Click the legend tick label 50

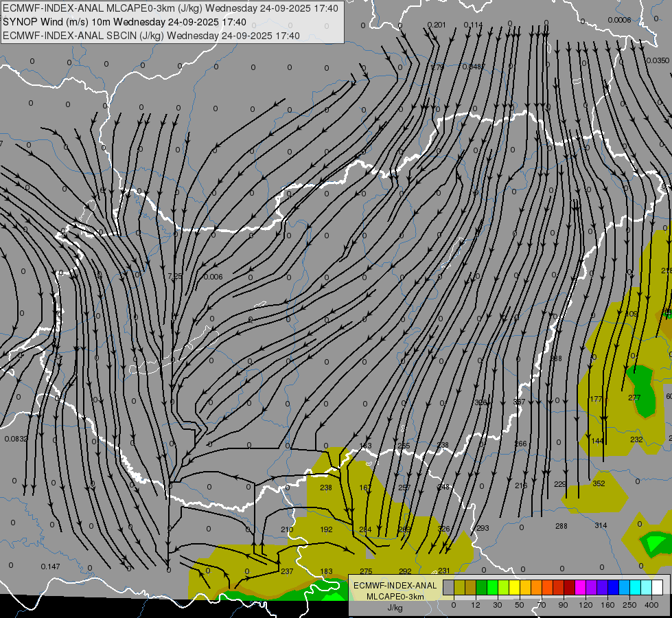(520, 605)
